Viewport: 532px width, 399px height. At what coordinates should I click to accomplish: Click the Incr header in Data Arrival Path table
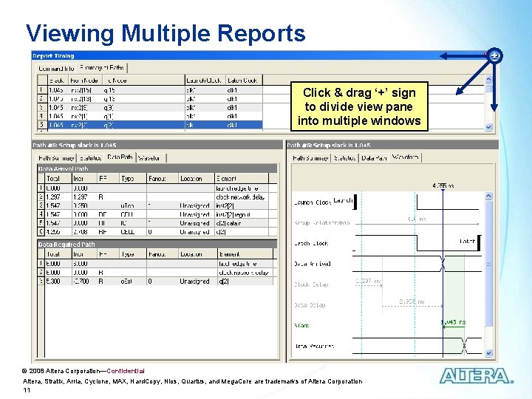[85, 179]
